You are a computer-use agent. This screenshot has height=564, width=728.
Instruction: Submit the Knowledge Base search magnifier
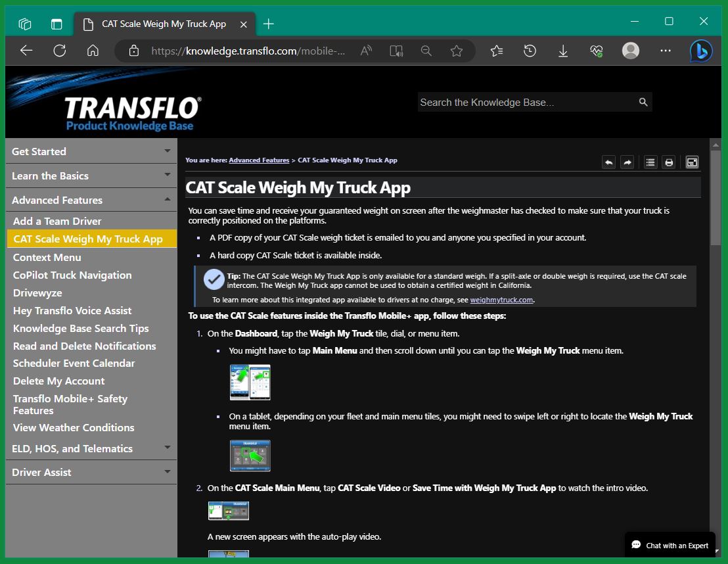(x=643, y=102)
